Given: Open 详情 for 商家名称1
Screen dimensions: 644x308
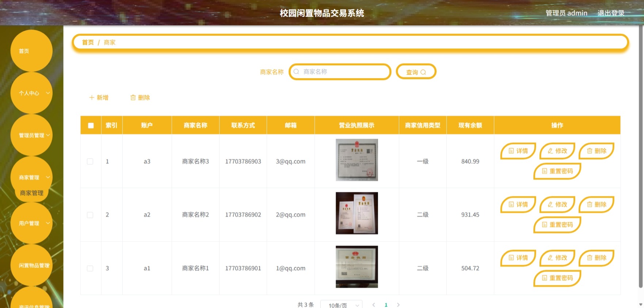Looking at the screenshot, I should click(x=518, y=258).
